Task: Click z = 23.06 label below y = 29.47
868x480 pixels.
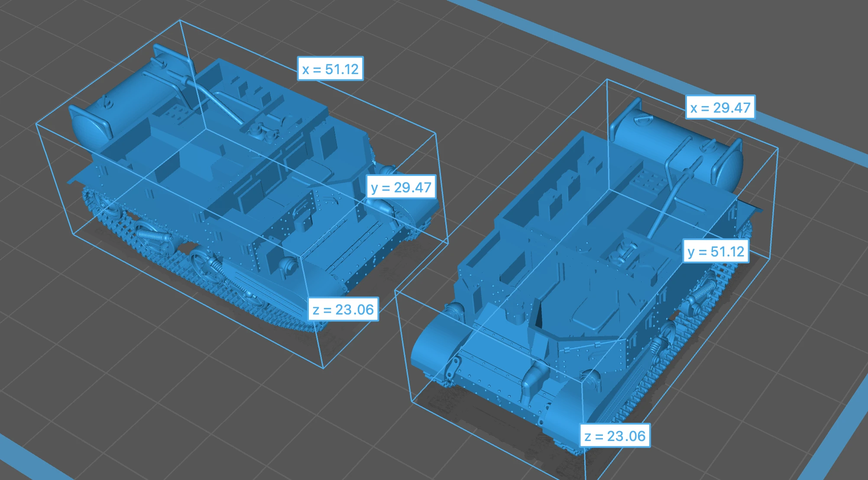Action: click(x=343, y=309)
